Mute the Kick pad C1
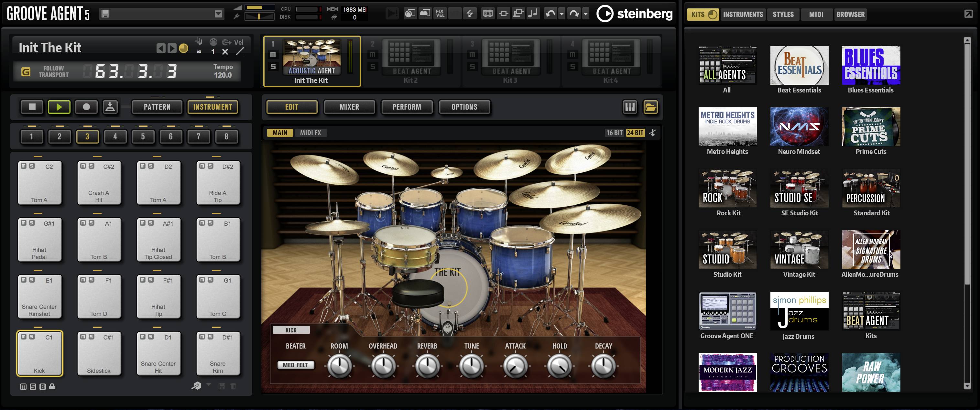Image resolution: width=980 pixels, height=410 pixels. coord(24,337)
